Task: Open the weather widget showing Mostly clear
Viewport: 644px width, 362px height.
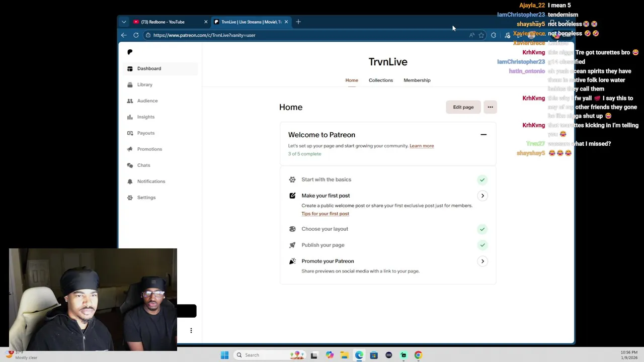Action: click(x=21, y=355)
